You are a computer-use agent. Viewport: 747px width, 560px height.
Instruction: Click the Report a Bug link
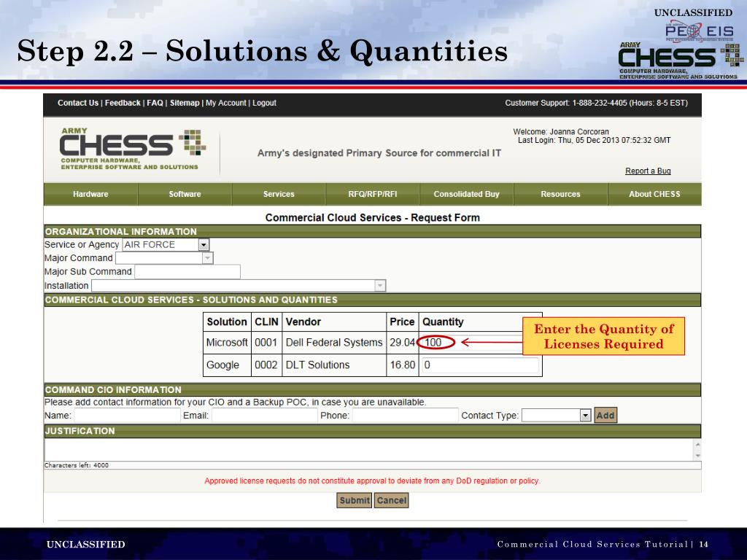point(648,171)
